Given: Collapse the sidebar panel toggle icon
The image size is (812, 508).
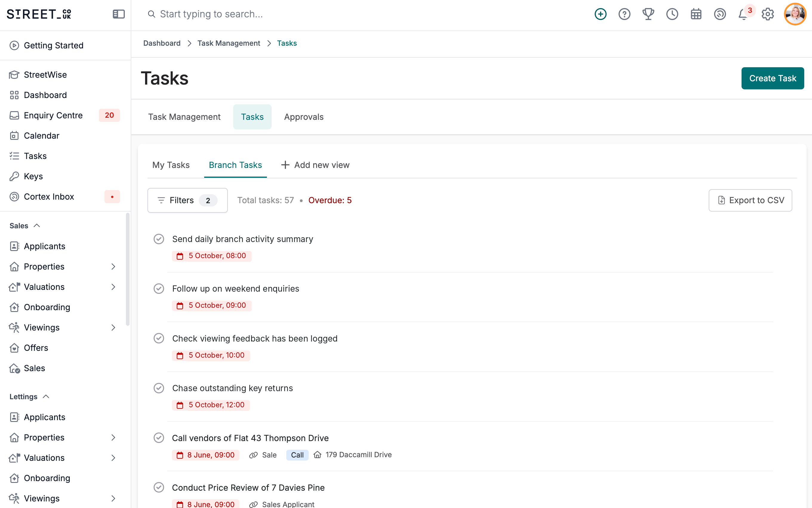Looking at the screenshot, I should (x=119, y=14).
